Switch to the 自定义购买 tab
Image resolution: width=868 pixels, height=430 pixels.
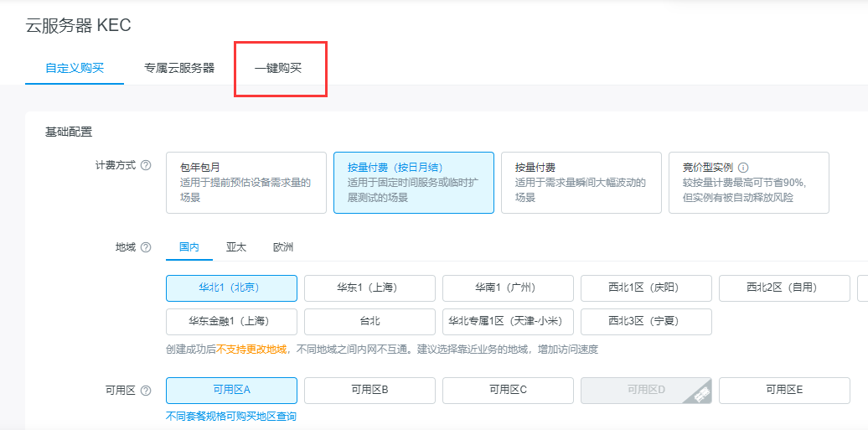click(75, 69)
